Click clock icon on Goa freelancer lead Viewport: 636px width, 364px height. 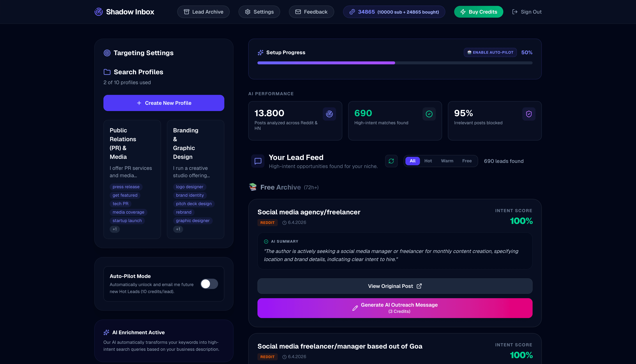tap(285, 357)
